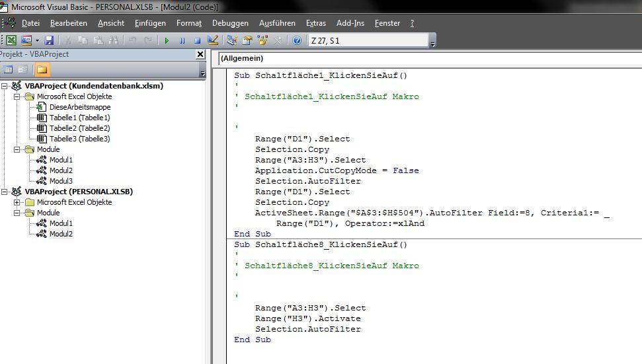Open the Fenster menu
Screen dimensions: 642x364
(387, 23)
